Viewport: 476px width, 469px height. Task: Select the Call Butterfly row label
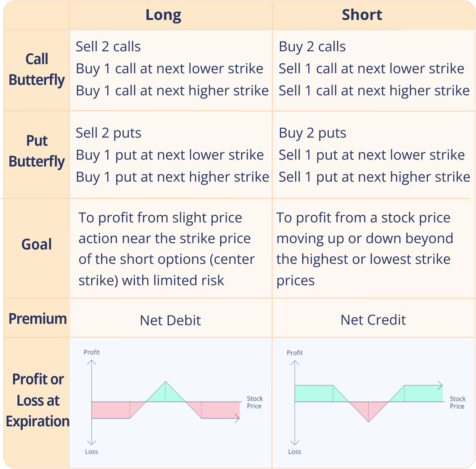tap(37, 70)
